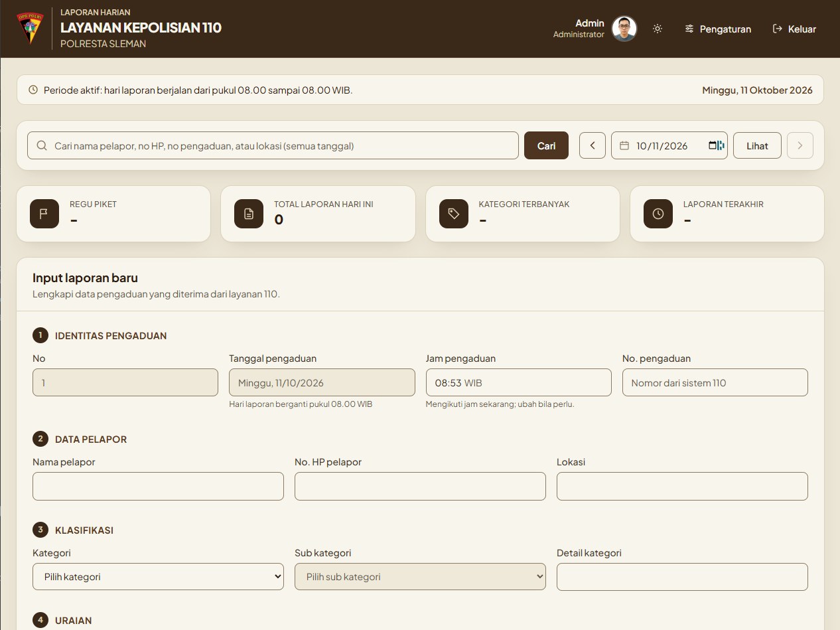This screenshot has width=840, height=630.
Task: Click the Jam pengaduan time field
Action: tap(518, 382)
